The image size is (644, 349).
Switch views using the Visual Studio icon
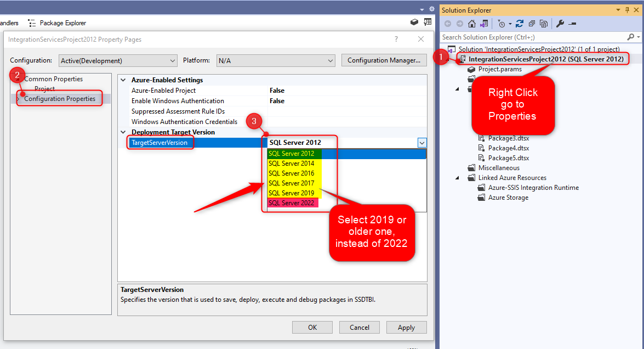(484, 24)
